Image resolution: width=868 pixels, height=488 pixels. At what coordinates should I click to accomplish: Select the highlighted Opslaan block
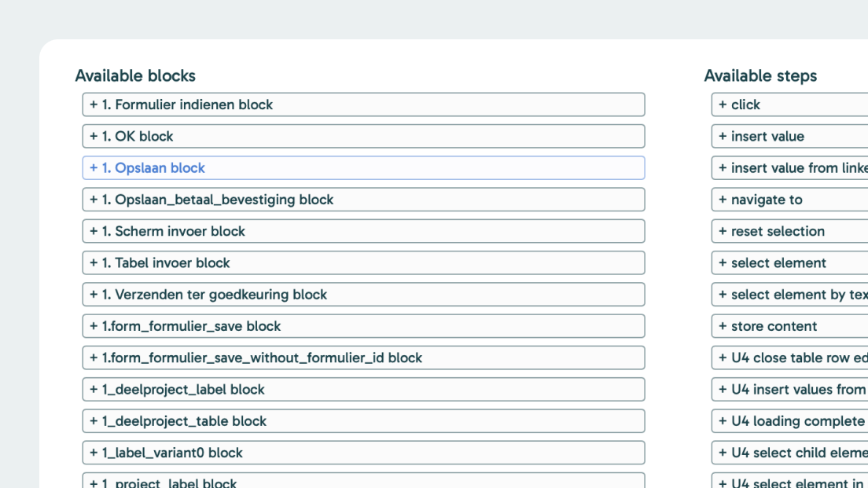(363, 168)
